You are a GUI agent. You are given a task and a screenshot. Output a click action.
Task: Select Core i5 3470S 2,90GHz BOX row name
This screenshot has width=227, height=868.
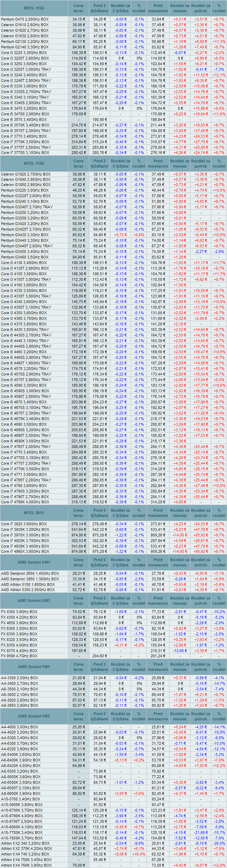25,114
